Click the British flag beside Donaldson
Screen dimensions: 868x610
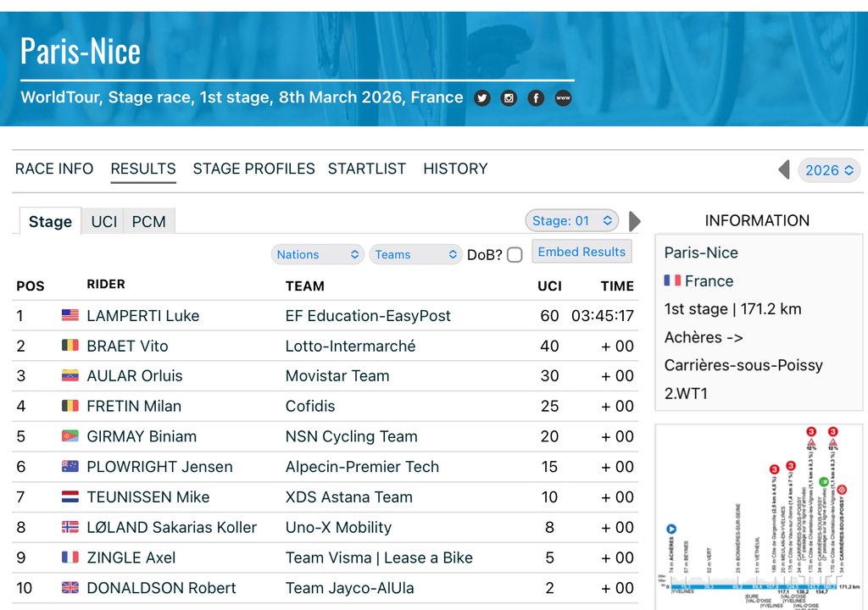[x=70, y=588]
